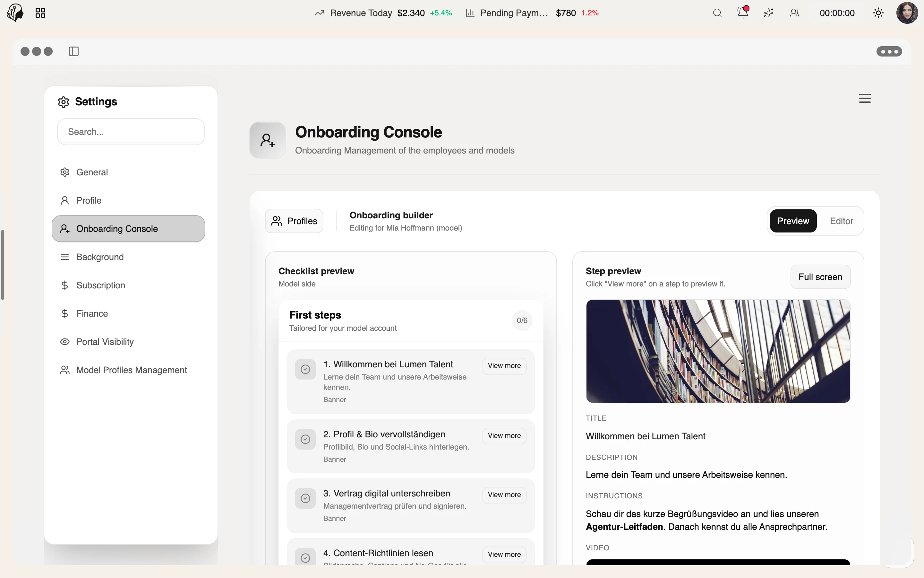924x578 pixels.
Task: Click the Onboarding Console header icon
Action: tap(268, 140)
